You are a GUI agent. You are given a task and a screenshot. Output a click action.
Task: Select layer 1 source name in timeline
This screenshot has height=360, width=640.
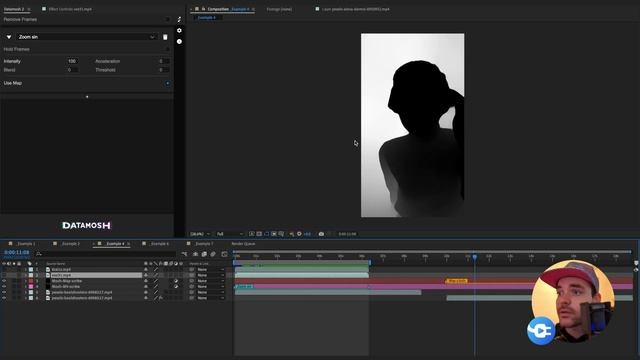click(x=61, y=270)
